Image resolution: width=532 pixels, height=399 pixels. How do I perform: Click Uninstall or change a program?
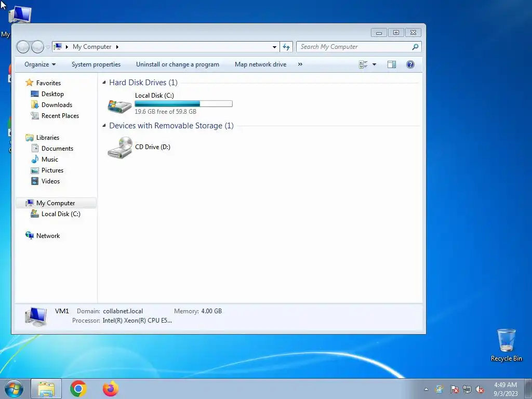click(178, 64)
